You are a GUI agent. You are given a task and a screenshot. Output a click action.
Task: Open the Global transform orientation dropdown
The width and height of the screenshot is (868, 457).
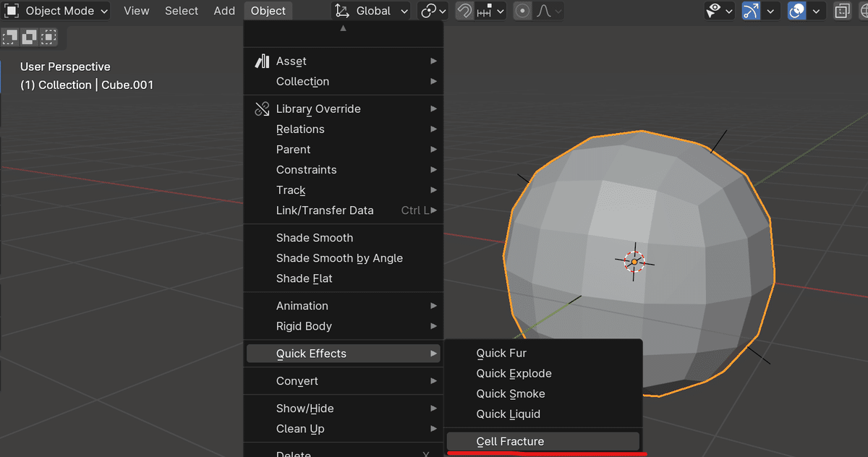click(x=372, y=11)
